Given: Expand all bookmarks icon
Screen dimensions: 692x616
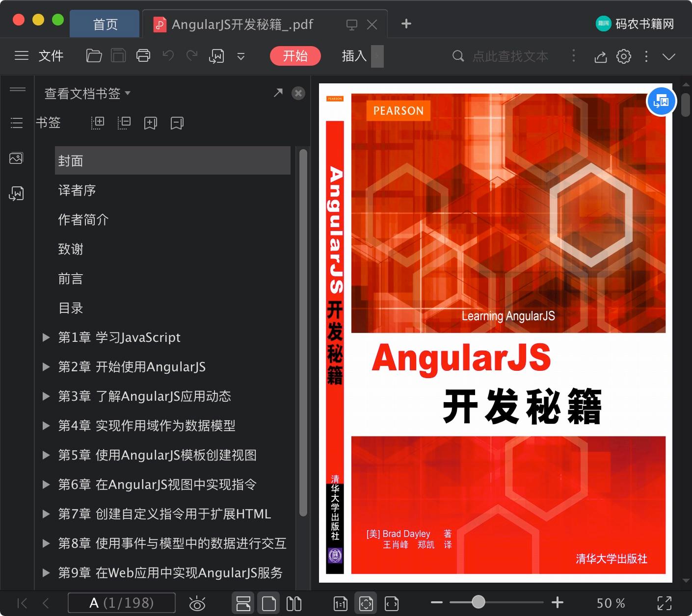Looking at the screenshot, I should pyautogui.click(x=98, y=123).
